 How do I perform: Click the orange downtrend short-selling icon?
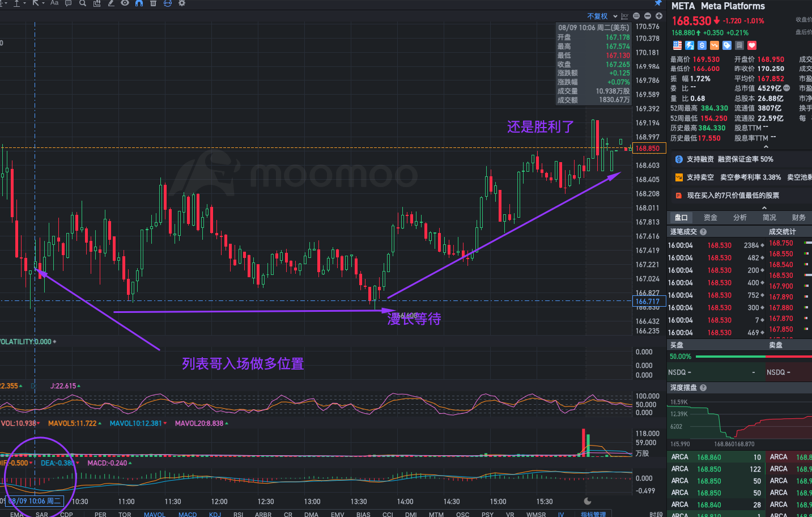(x=715, y=45)
